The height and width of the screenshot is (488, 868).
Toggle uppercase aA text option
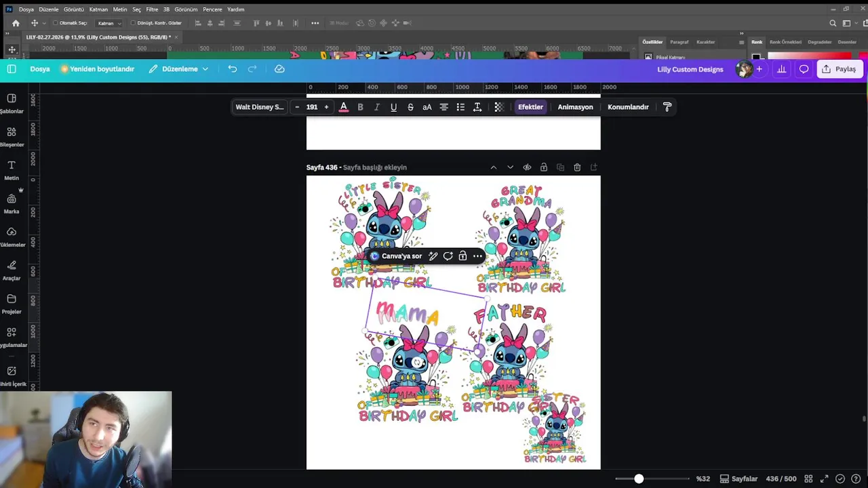click(x=427, y=107)
